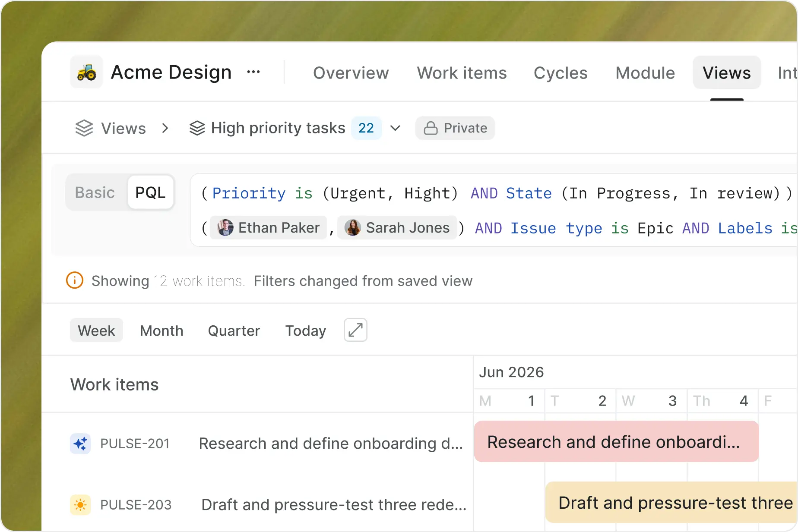The image size is (798, 532).
Task: Click the lock icon on Private badge
Action: click(x=431, y=128)
